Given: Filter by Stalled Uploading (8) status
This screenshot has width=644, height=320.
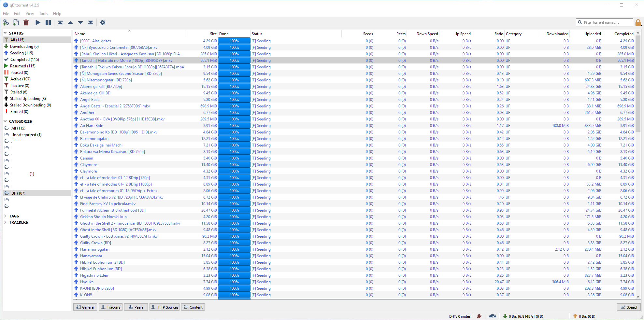Looking at the screenshot, I should [x=37, y=99].
